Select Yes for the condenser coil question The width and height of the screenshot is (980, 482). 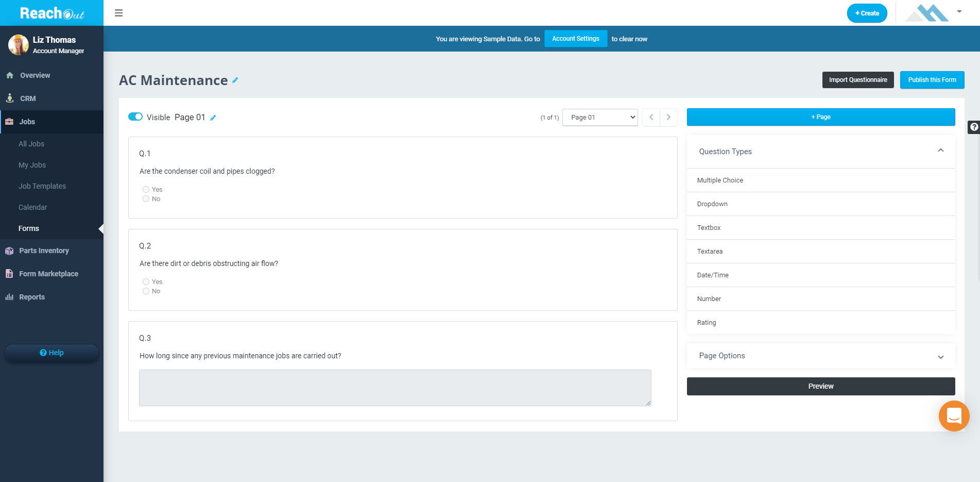(146, 189)
